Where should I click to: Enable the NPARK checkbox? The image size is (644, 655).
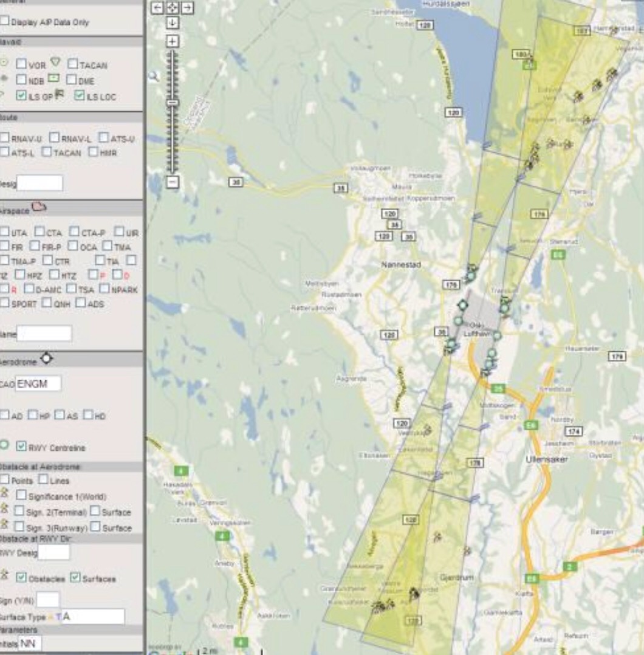104,288
